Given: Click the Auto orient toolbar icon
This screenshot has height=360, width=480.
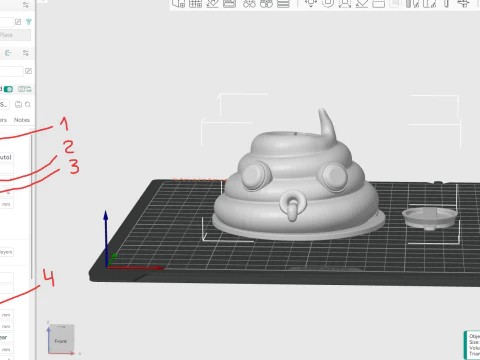Looking at the screenshot, I should (x=212, y=3).
